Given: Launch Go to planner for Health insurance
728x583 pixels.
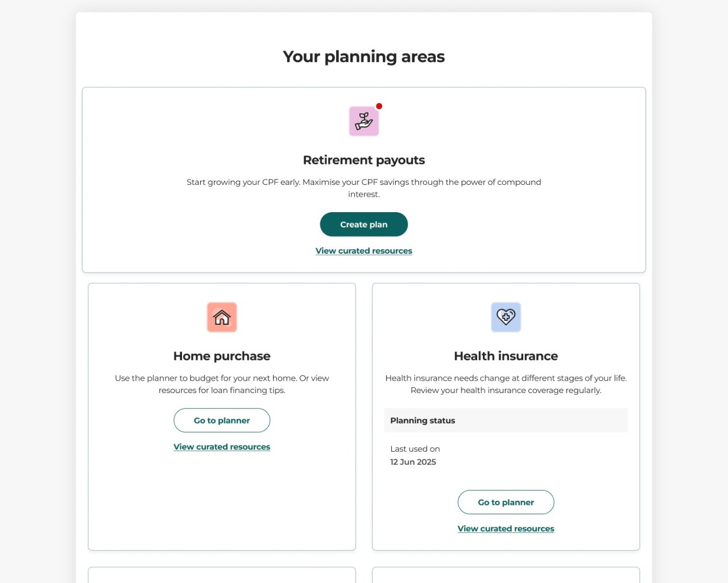Looking at the screenshot, I should pos(506,502).
